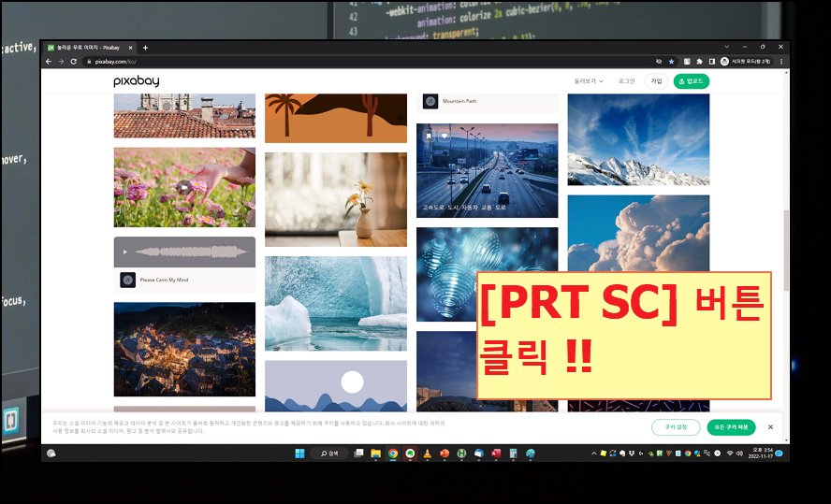This screenshot has width=831, height=504.
Task: Go back in browser history
Action: [x=49, y=62]
